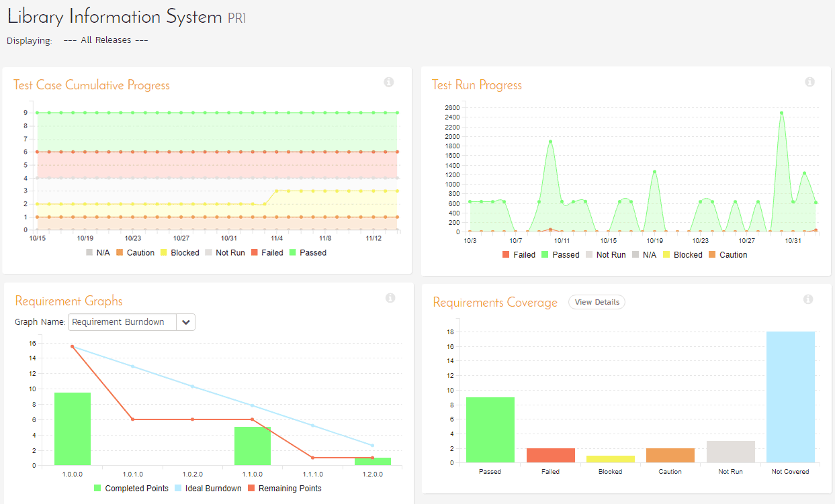Click the green Passed coverage bar
The image size is (835, 504).
[490, 430]
